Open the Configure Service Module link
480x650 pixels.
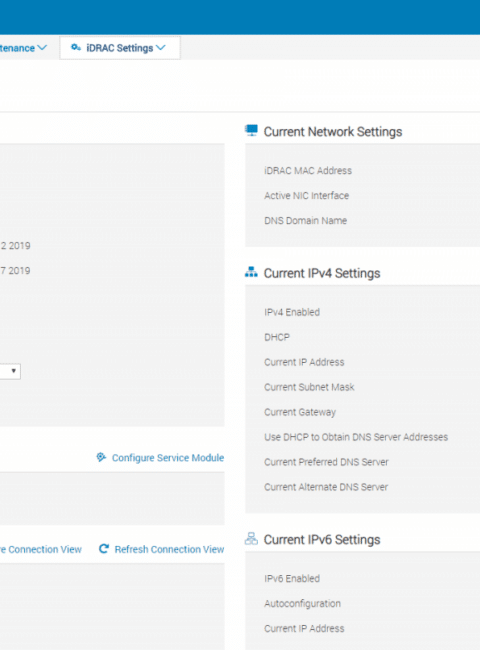point(168,458)
